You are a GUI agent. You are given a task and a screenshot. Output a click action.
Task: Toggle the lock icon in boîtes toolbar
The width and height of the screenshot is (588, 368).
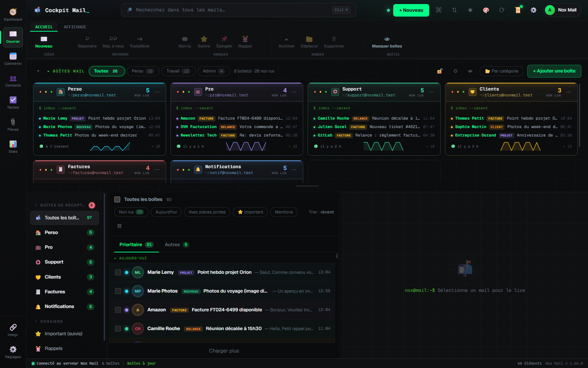pyautogui.click(x=440, y=71)
